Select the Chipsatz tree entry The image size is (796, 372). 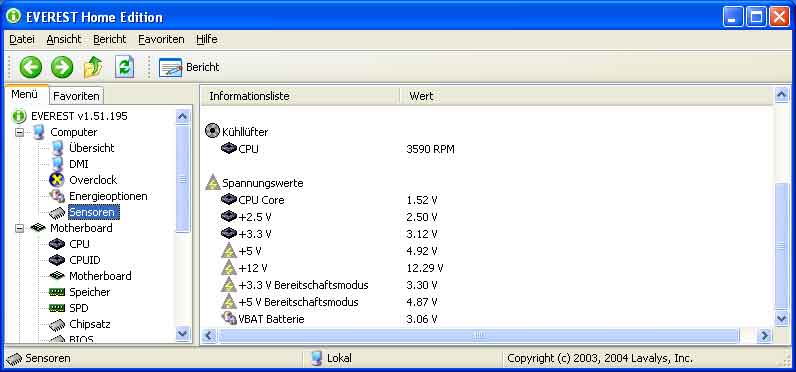90,324
